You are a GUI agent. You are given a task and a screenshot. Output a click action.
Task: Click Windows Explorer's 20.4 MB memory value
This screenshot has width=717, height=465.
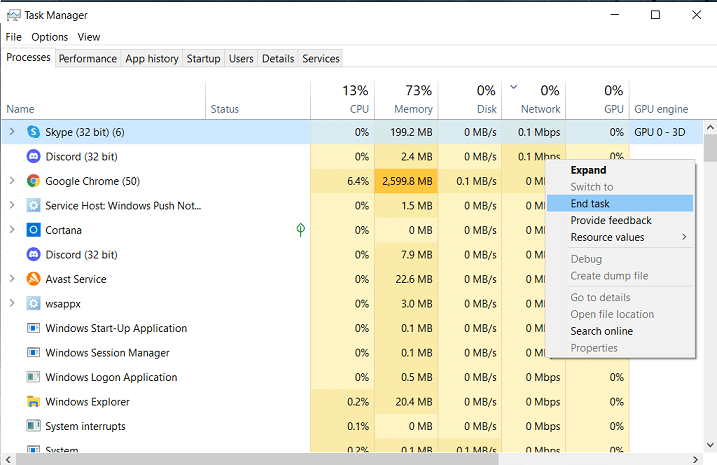tap(414, 402)
